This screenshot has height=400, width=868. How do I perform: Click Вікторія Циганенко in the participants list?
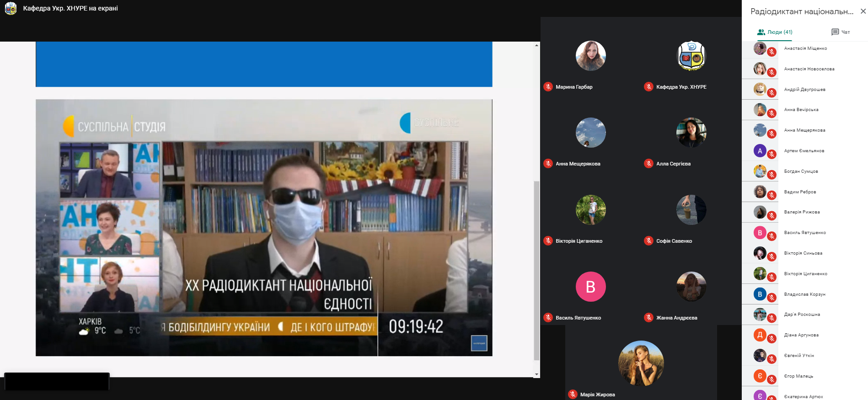[805, 274]
